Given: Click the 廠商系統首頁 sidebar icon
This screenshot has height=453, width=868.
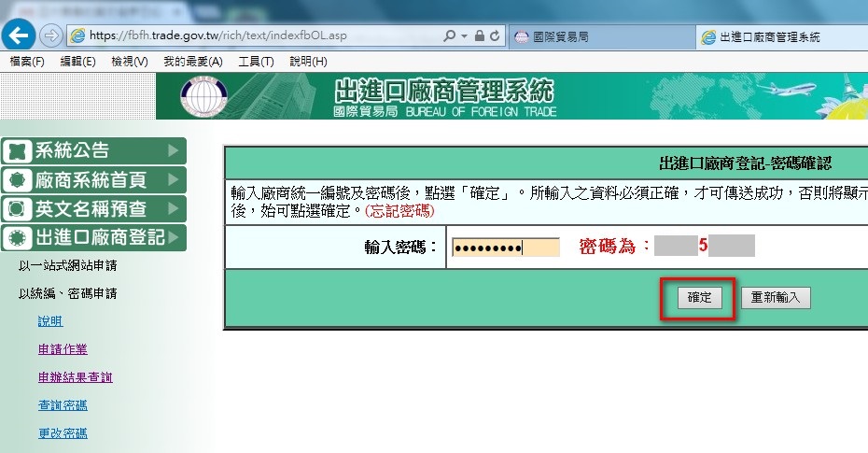Looking at the screenshot, I should (17, 180).
